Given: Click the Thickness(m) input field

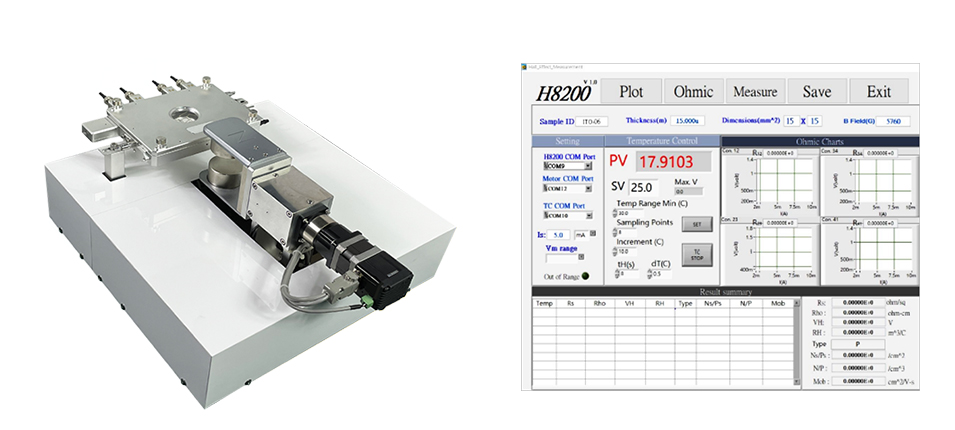Looking at the screenshot, I should point(687,121).
